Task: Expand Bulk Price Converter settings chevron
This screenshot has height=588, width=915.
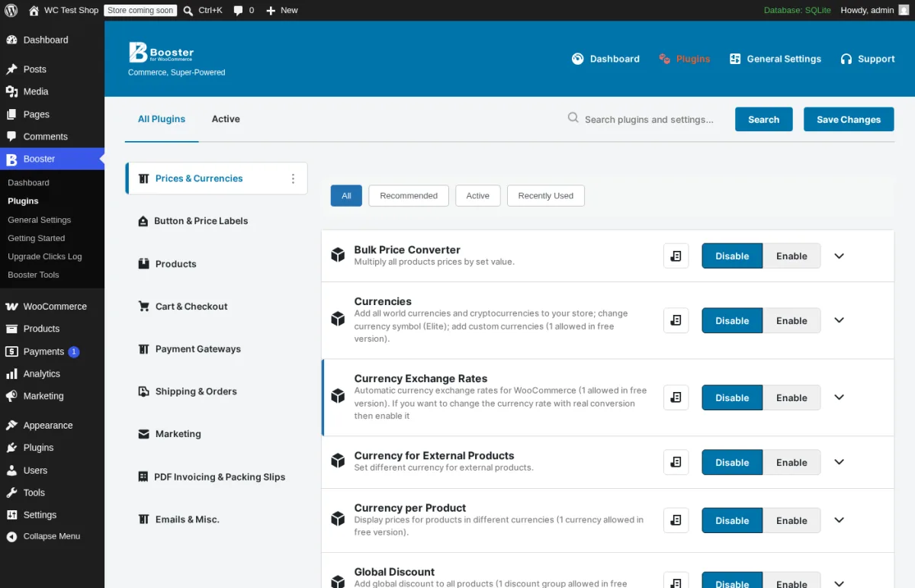Action: click(x=840, y=256)
